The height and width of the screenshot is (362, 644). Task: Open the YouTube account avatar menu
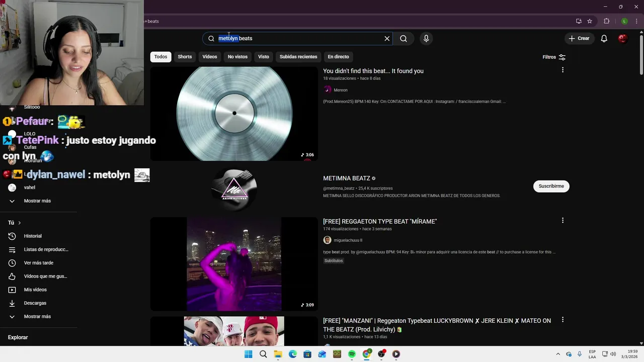point(622,38)
